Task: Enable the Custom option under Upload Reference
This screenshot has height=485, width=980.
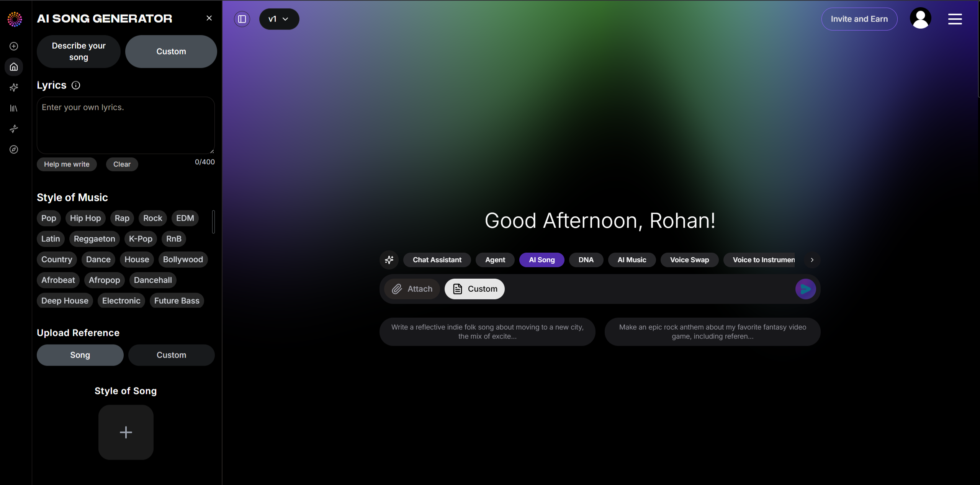Action: (x=171, y=355)
